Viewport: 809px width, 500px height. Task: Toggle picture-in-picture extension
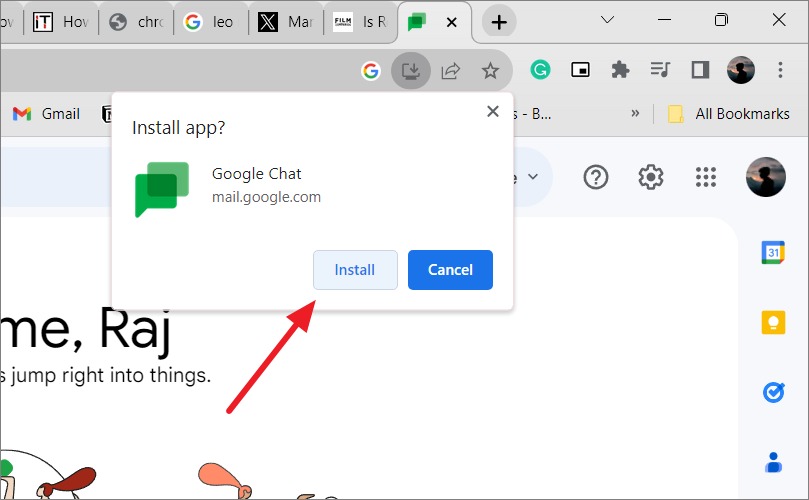[x=580, y=70]
